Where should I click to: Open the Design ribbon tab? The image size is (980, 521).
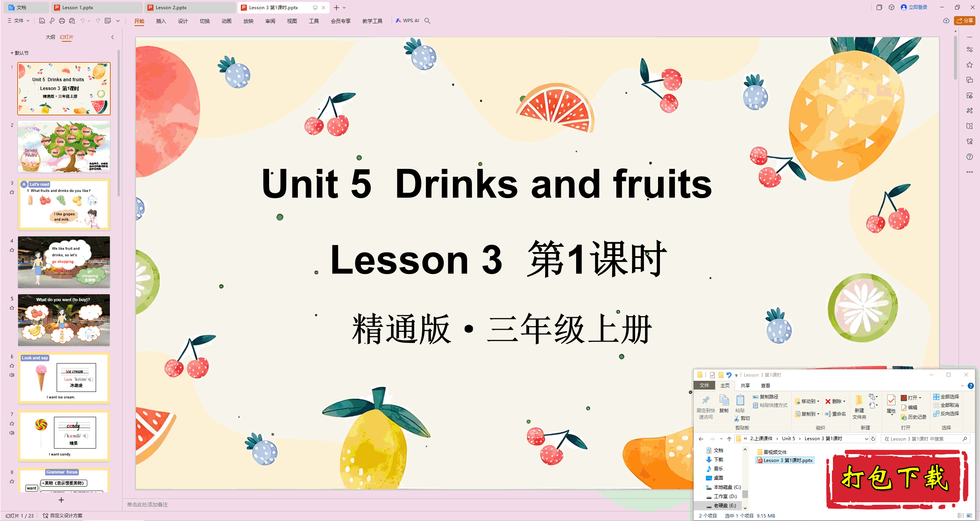tap(183, 21)
